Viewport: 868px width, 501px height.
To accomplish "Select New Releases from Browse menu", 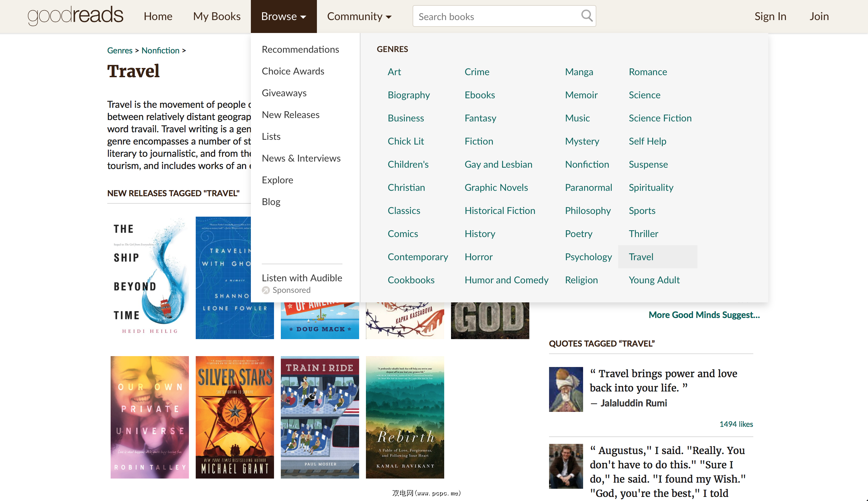I will [290, 115].
